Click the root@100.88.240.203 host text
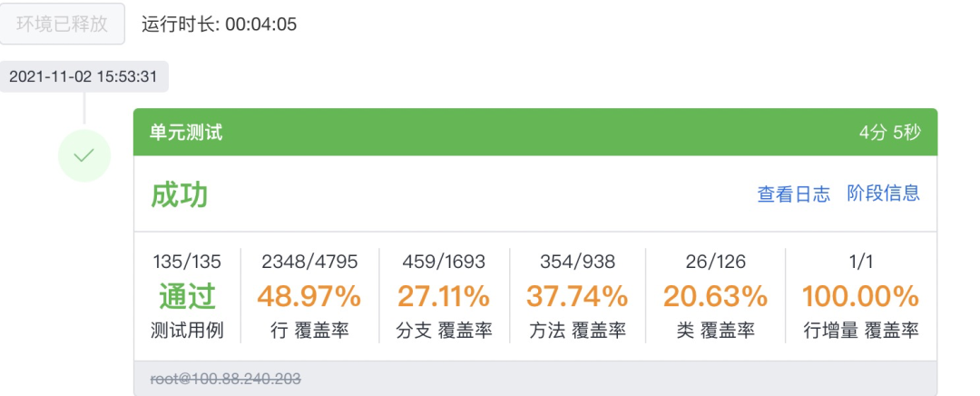 (226, 379)
